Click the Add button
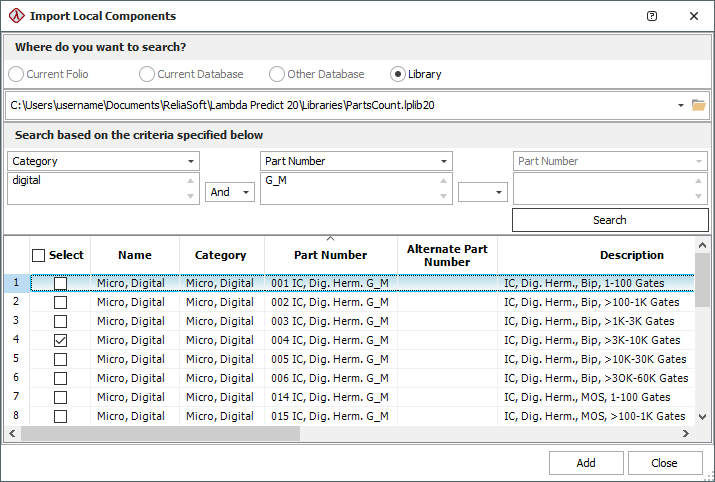Image resolution: width=715 pixels, height=482 pixels. [586, 463]
